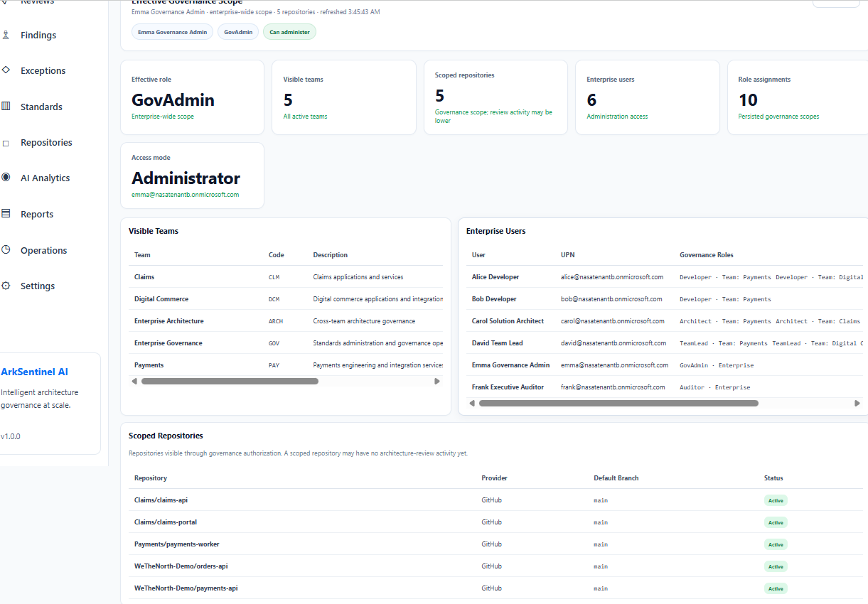Select the Digital Commerce team row
The image size is (868, 604).
[286, 299]
